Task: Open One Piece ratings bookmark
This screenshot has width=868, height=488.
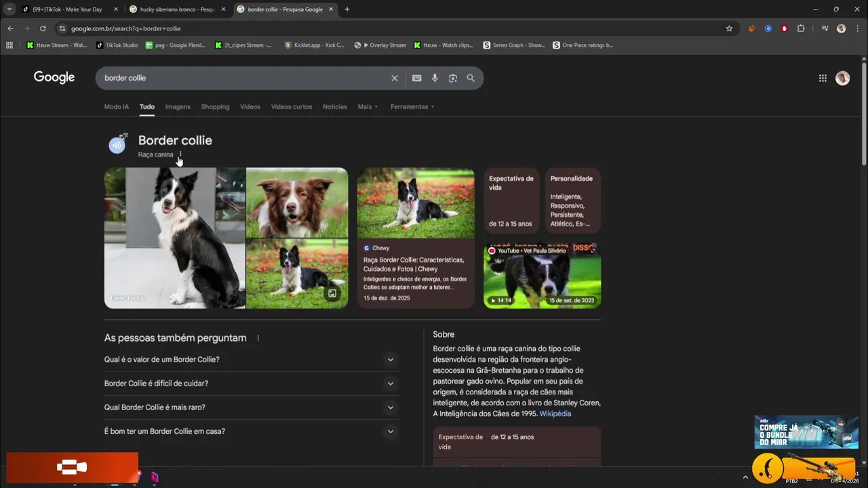Action: 583,45
